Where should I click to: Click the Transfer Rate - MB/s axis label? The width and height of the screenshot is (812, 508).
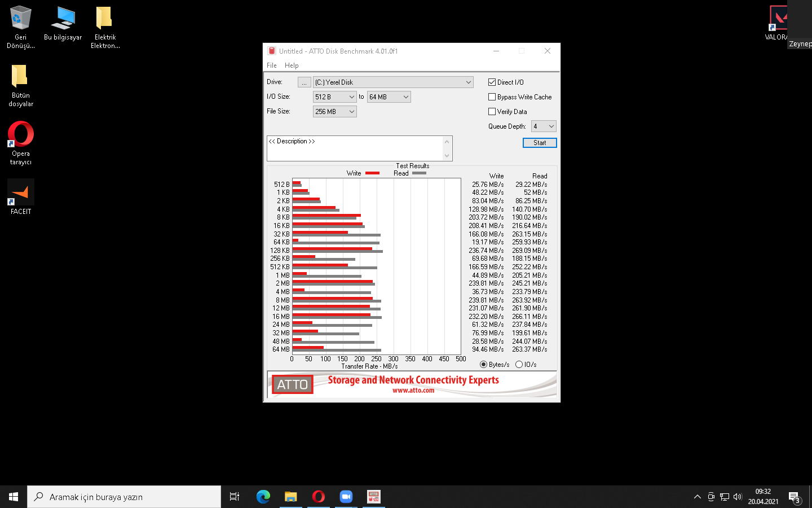[369, 366]
